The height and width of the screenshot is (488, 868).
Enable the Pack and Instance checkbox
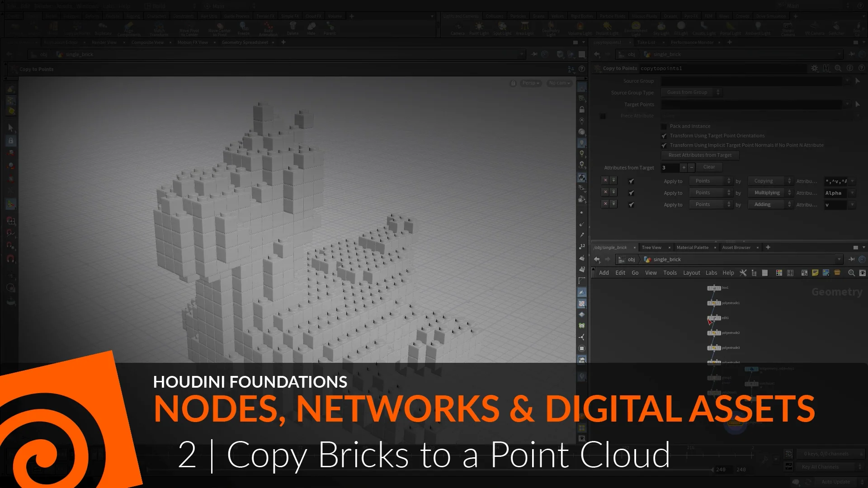click(664, 127)
